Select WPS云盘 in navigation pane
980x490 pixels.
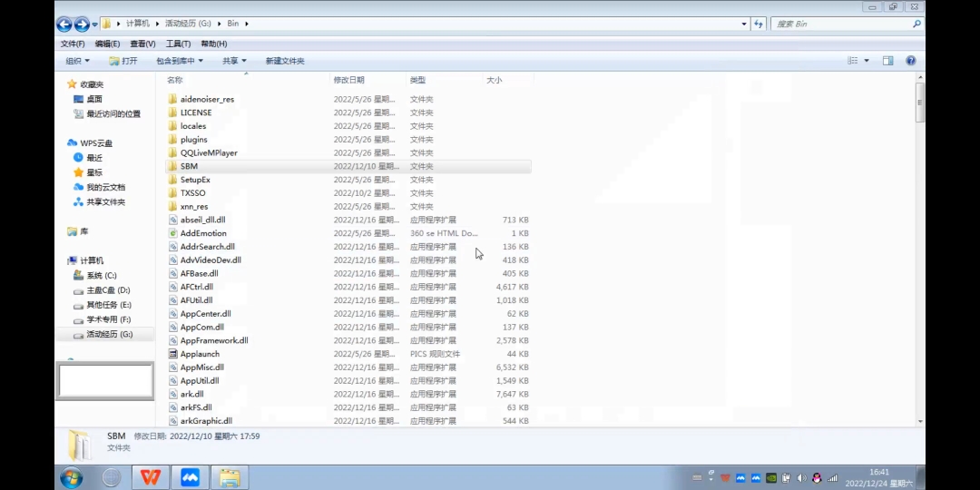click(96, 143)
